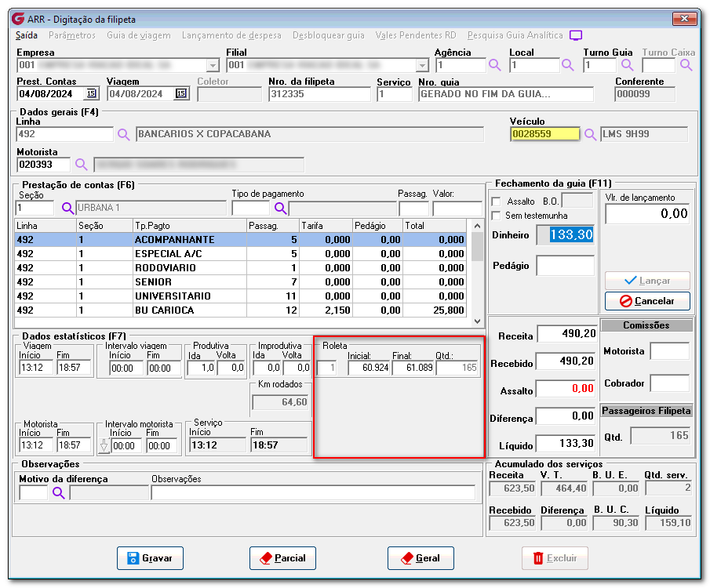Viewport: 710px width, 588px height.
Task: Select the SENIOR table row
Action: [240, 282]
